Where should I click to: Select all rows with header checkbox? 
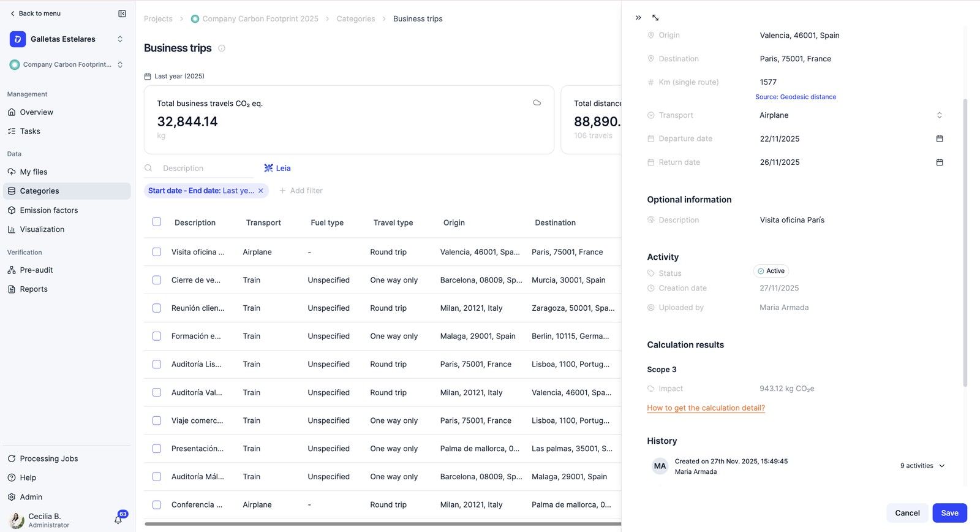pos(157,222)
